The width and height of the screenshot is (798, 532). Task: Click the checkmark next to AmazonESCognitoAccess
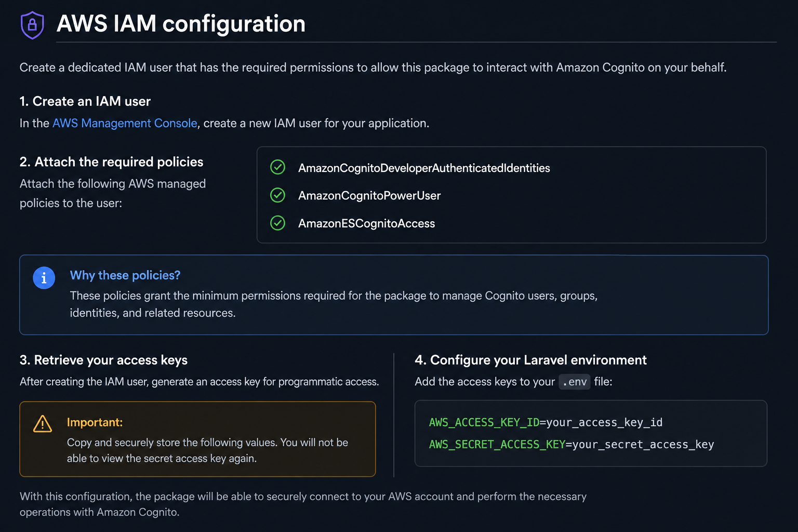(x=278, y=223)
